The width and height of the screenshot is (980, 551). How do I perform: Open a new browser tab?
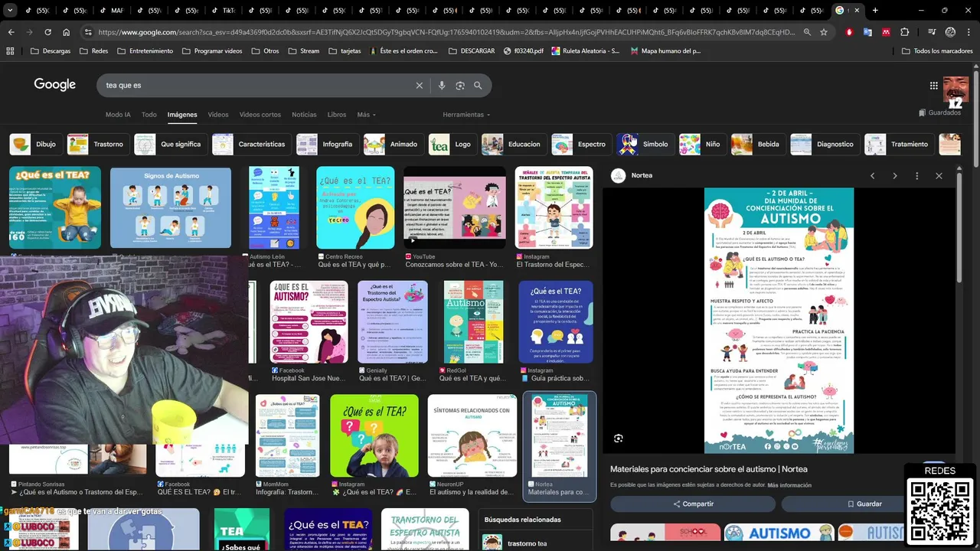coord(875,11)
